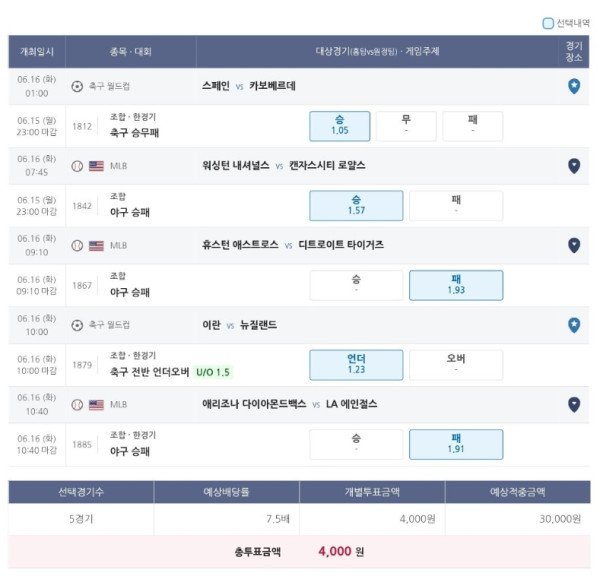Open venue pin for Washington Nationals game

coord(574,166)
